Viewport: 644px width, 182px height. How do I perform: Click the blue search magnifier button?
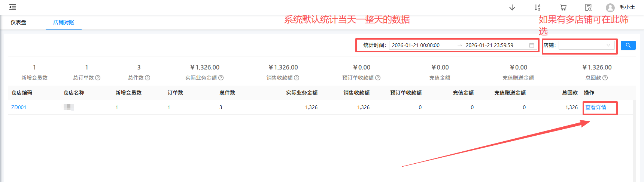[x=628, y=45]
